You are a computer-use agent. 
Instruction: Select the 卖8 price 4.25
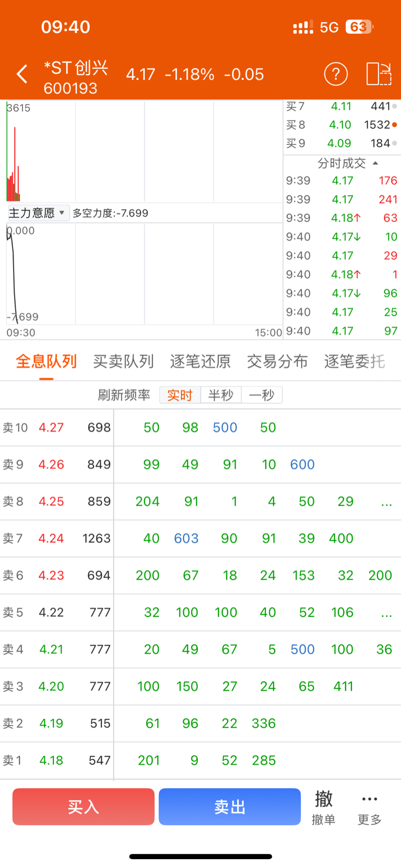click(51, 502)
